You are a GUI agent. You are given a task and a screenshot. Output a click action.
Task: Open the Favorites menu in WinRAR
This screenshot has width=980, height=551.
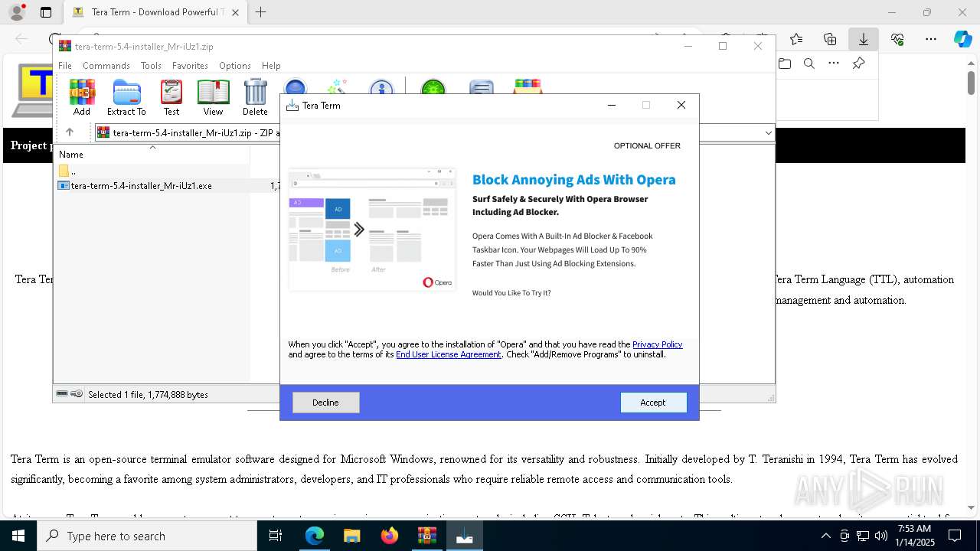click(x=190, y=66)
